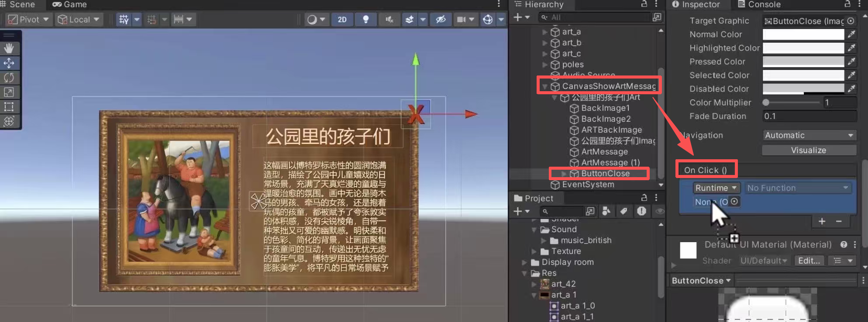Viewport: 868px width, 322px height.
Task: Click the eyedropper beside Disabled Color
Action: coord(851,89)
